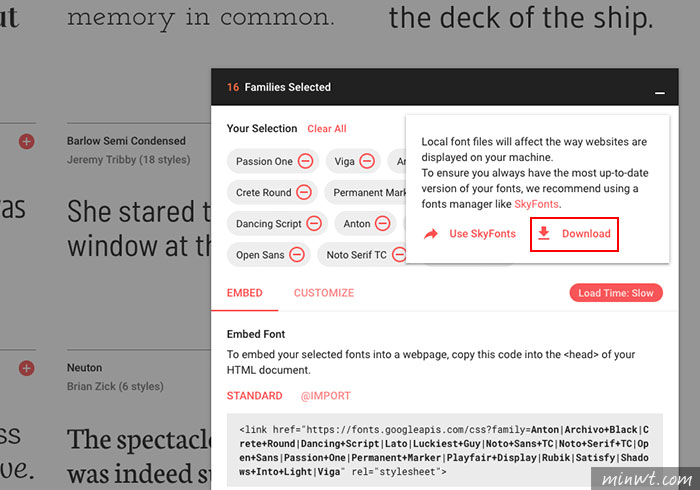Remove Noto Serif TC from selection

point(399,255)
